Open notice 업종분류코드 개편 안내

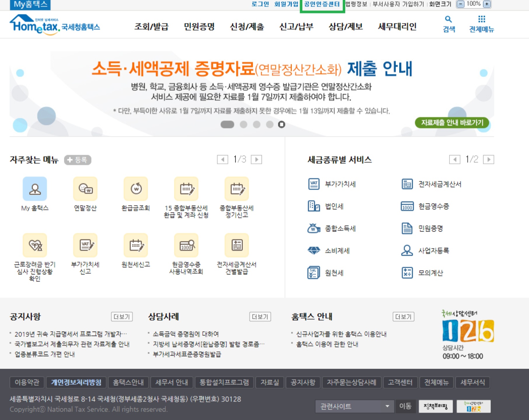point(45,354)
